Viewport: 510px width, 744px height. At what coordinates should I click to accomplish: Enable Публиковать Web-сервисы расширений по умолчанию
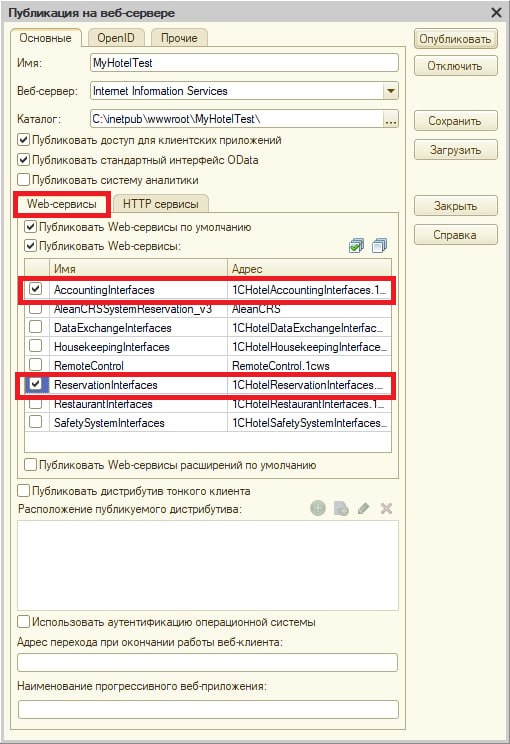[30, 465]
